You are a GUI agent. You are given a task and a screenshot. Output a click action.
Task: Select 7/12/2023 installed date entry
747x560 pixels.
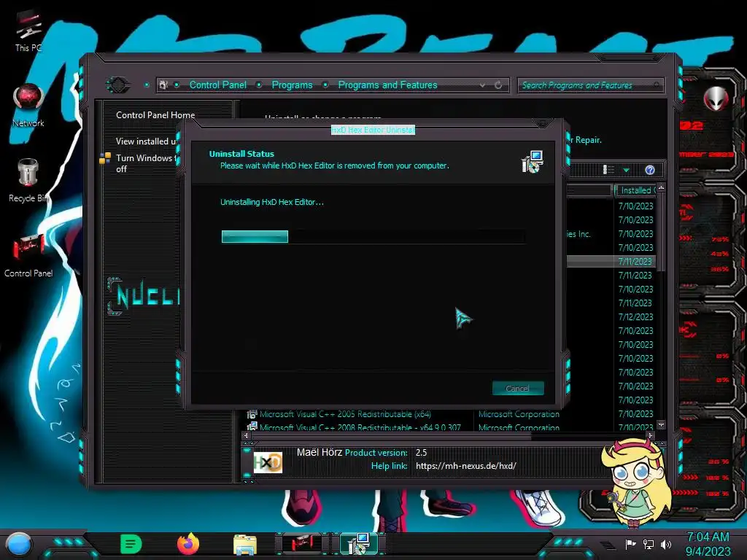tap(635, 316)
